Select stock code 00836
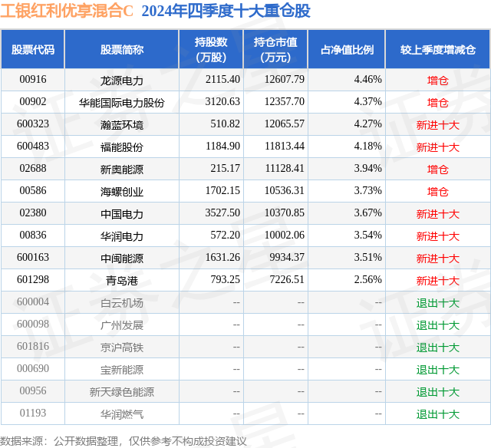491x448 pixels. pos(33,235)
